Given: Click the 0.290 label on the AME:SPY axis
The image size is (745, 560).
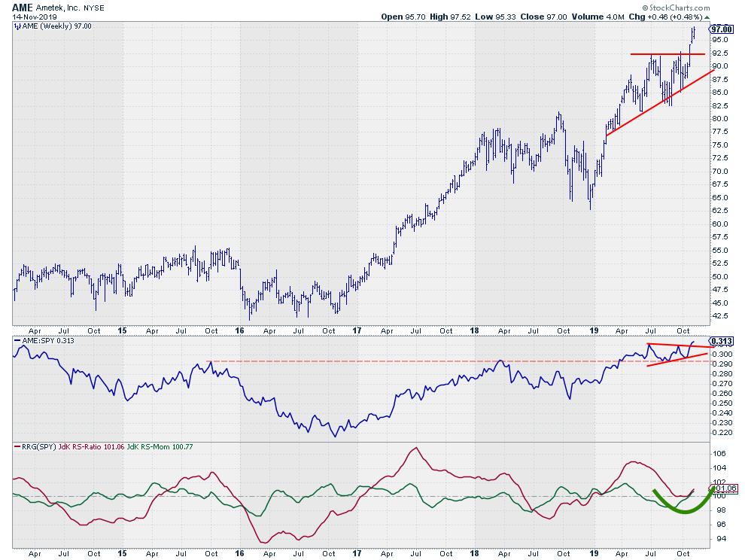Looking at the screenshot, I should [x=721, y=364].
